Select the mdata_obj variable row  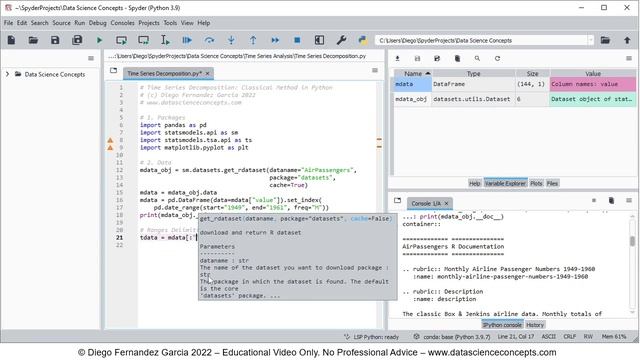point(515,99)
